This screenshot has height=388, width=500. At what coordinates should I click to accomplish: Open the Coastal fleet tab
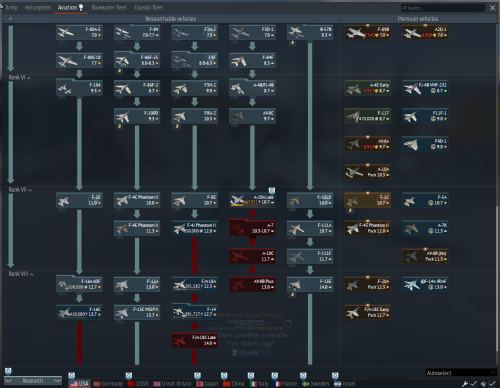(x=148, y=7)
